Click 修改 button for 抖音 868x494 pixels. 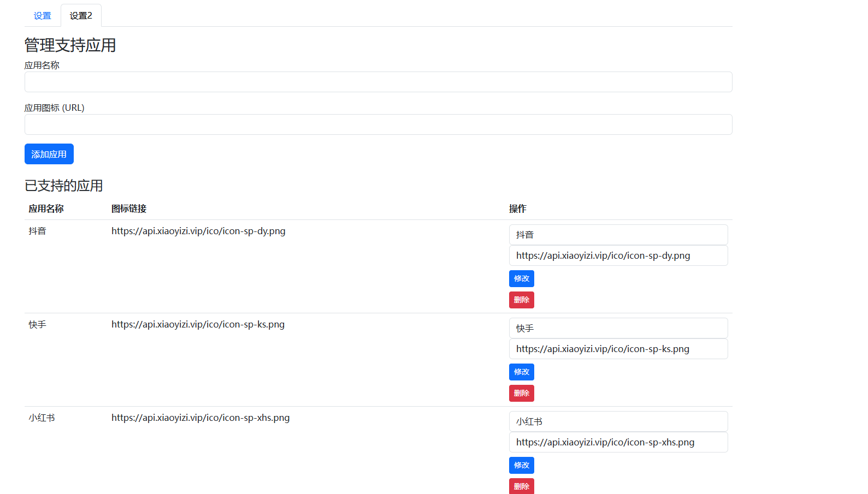pyautogui.click(x=521, y=278)
